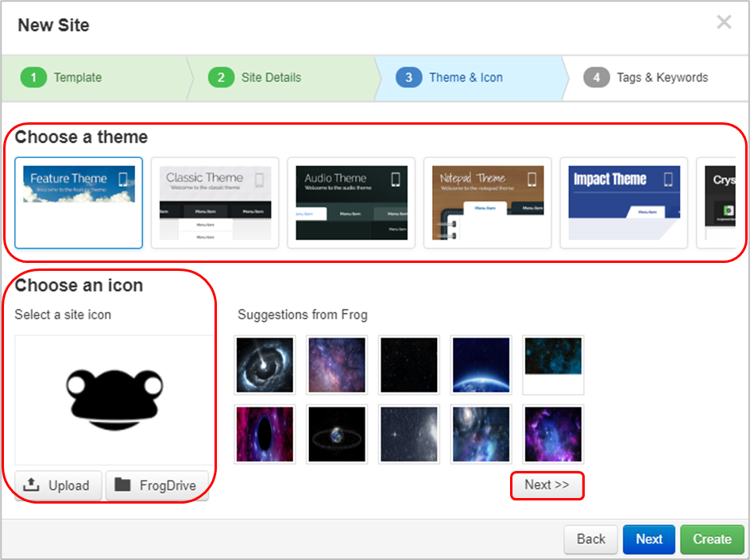Click the mobile icon on Impact Theme

[668, 180]
